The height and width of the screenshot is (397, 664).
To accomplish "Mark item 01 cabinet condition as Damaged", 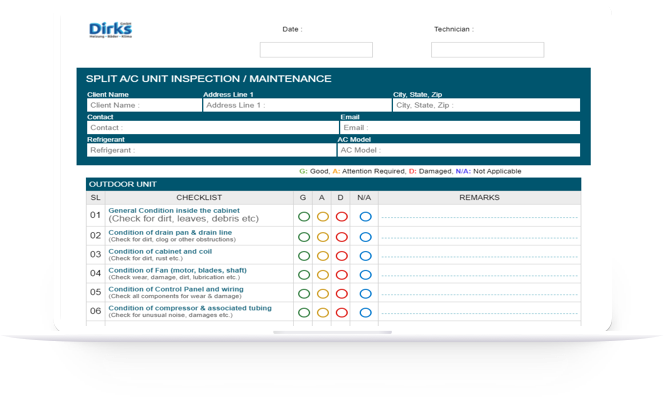I will pos(342,217).
